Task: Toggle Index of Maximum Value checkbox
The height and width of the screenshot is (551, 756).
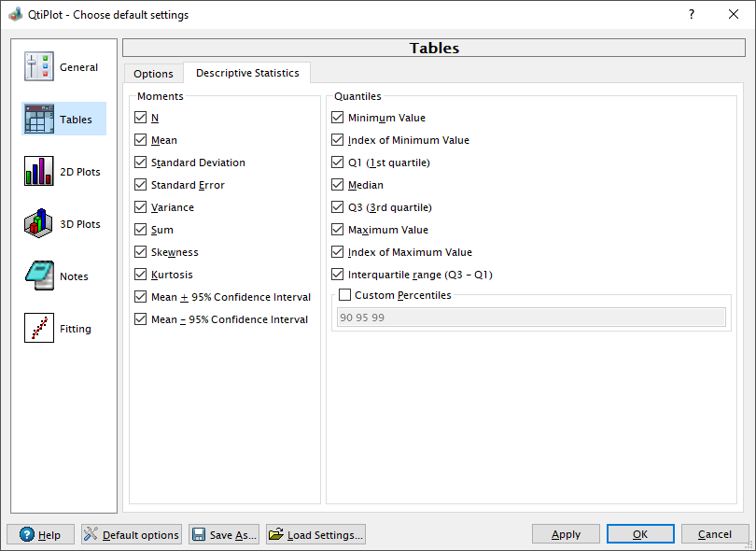Action: (x=338, y=252)
